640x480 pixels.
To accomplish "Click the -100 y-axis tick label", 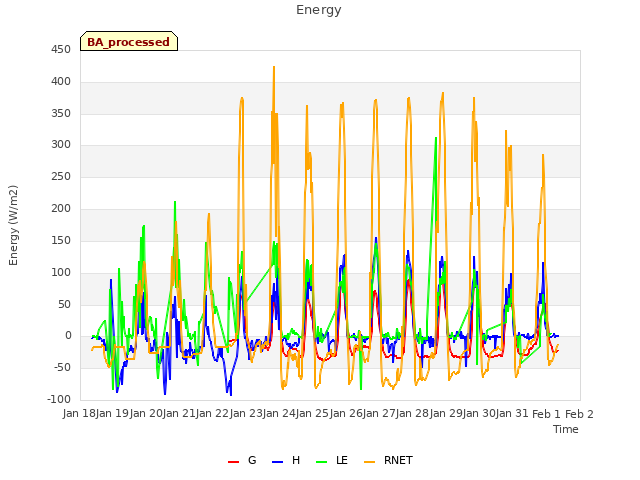I will pyautogui.click(x=59, y=399).
